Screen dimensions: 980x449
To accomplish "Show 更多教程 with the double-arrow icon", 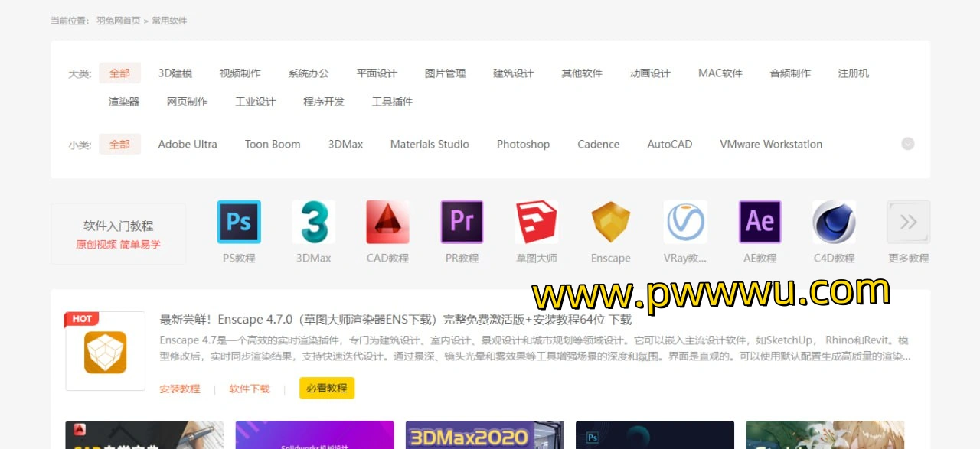I will pyautogui.click(x=909, y=222).
